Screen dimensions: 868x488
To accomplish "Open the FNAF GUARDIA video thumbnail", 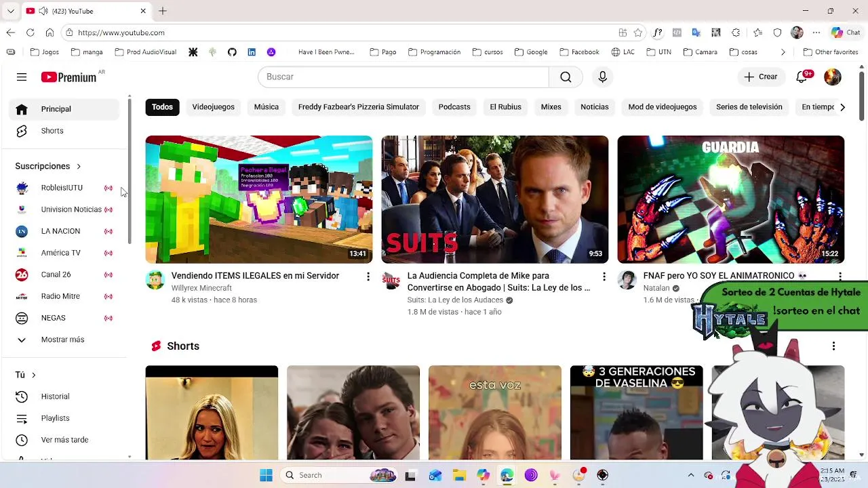I will pyautogui.click(x=731, y=200).
